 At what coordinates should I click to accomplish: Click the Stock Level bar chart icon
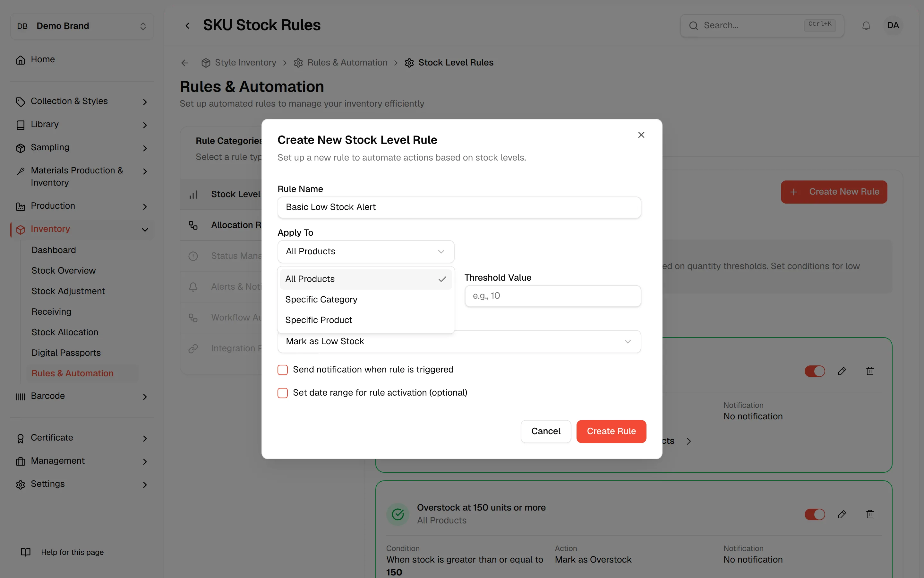(193, 195)
